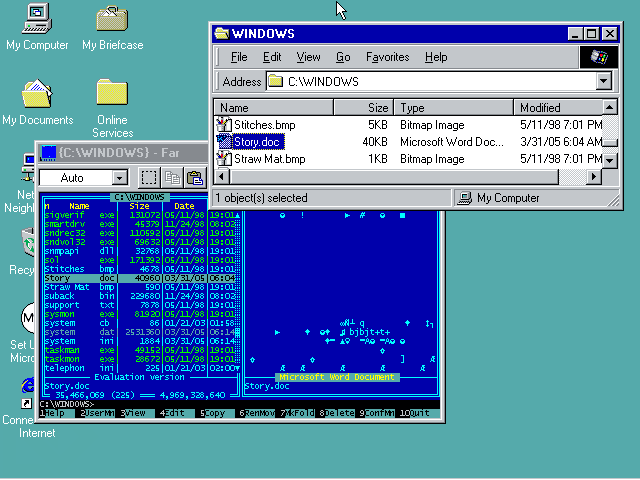Open Edit menu in WINDOWS window
The image size is (640, 480).
click(x=272, y=57)
